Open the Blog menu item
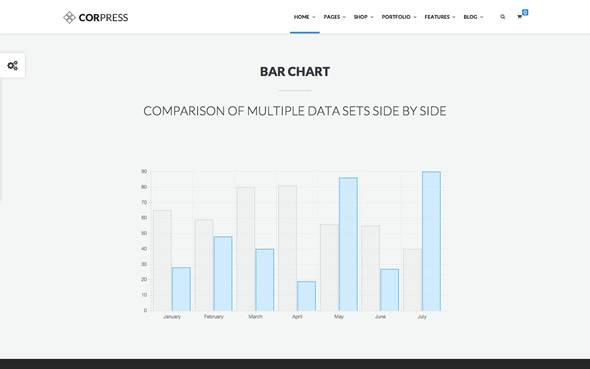590x369 pixels. [470, 17]
